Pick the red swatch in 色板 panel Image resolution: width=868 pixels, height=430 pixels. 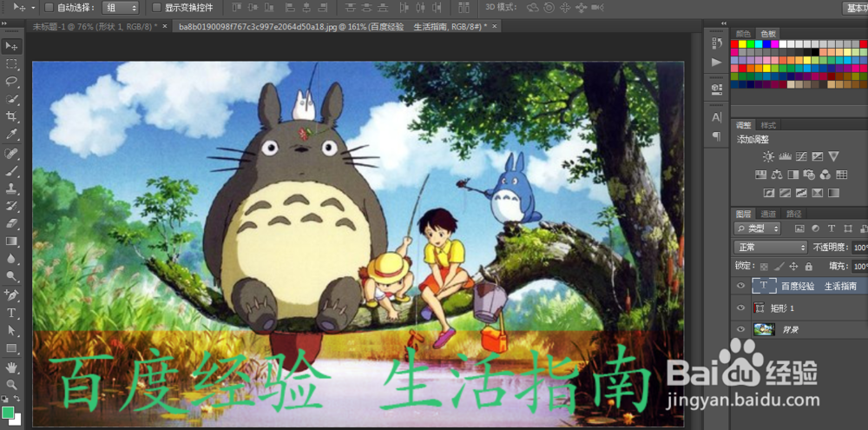tap(734, 43)
